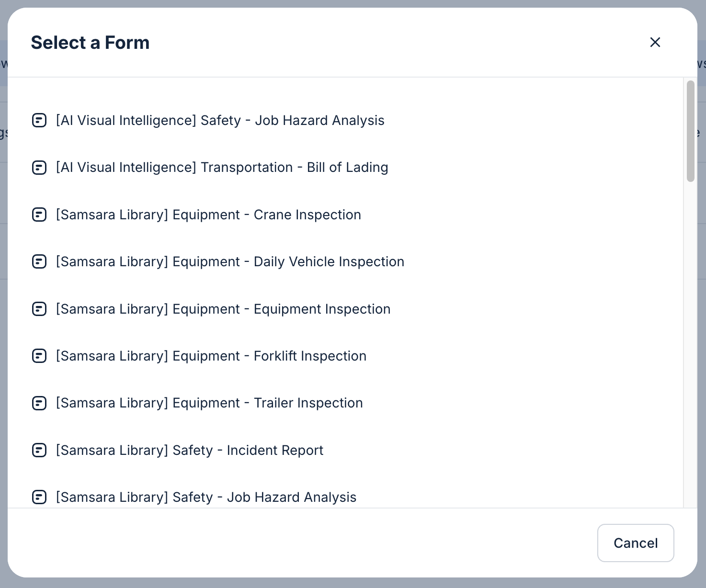
Task: Click form icon beside AI Safety Job Hazard Analysis
Action: pyautogui.click(x=39, y=120)
